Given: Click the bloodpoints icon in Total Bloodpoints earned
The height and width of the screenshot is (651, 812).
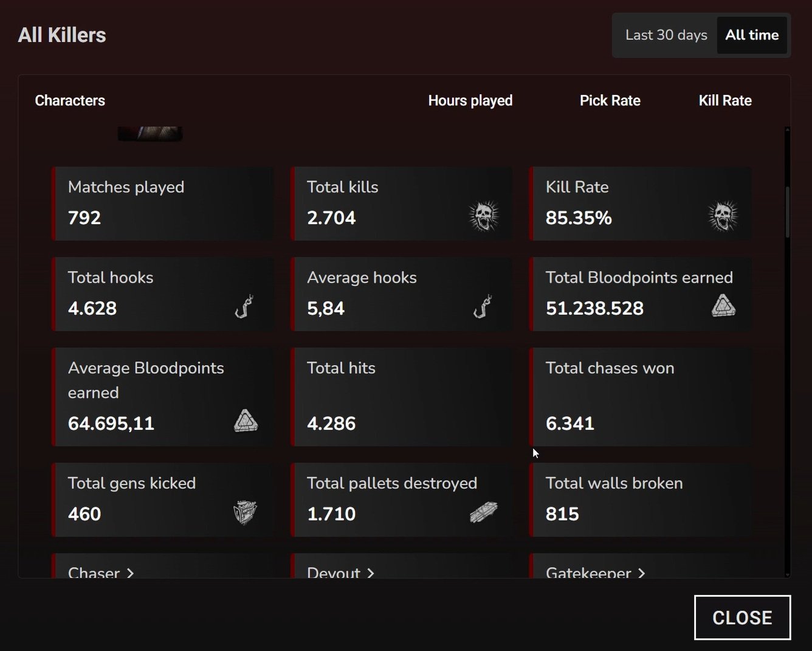Looking at the screenshot, I should coord(723,306).
